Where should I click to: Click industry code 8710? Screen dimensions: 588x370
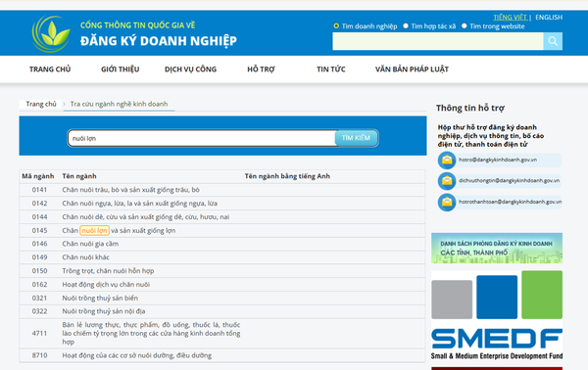39,355
